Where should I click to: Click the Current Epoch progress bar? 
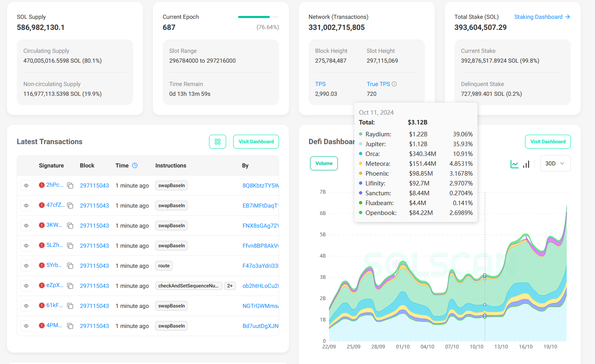pos(259,17)
